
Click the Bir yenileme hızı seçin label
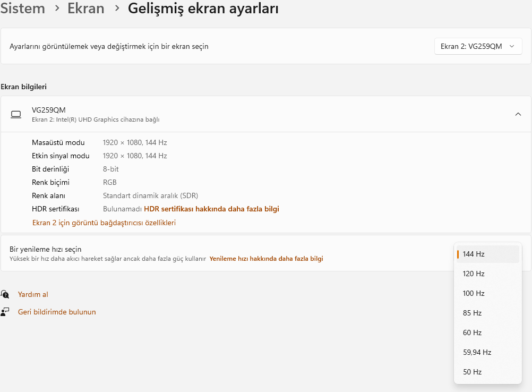pos(46,249)
